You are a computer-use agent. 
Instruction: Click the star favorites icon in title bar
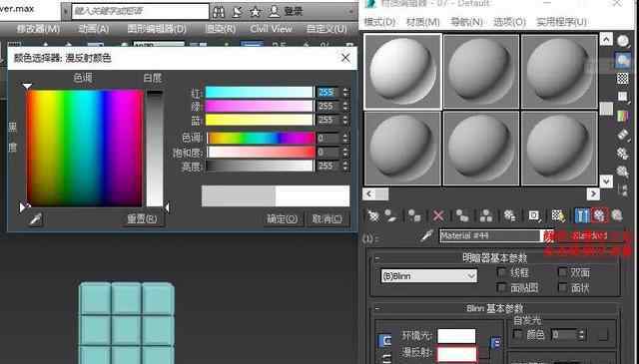click(x=256, y=12)
